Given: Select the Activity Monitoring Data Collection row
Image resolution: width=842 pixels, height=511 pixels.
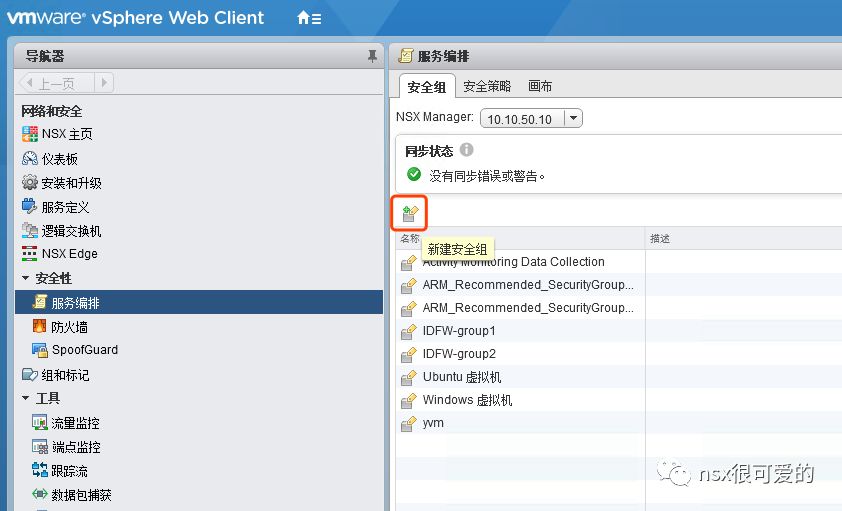Looking at the screenshot, I should coord(619,262).
